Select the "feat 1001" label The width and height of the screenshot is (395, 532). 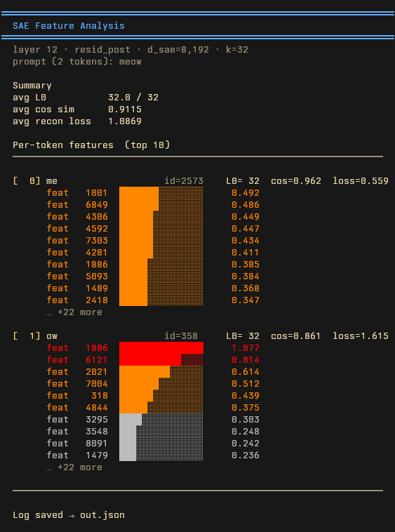click(77, 193)
